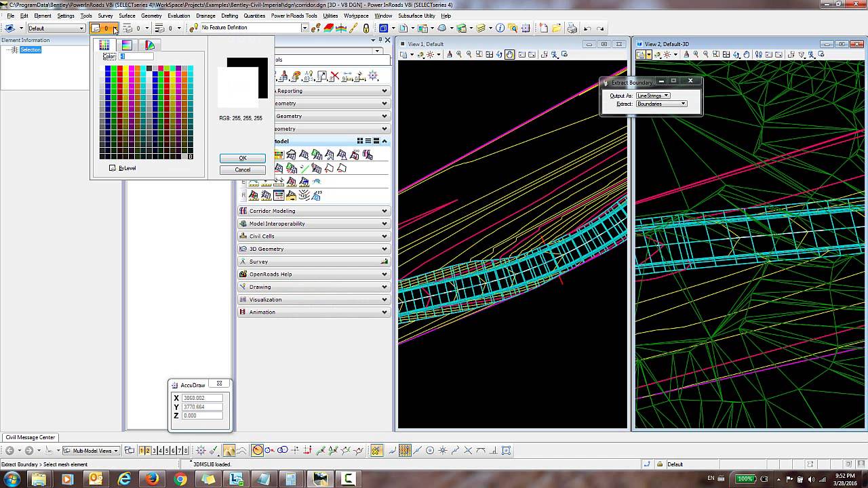This screenshot has width=868, height=488.
Task: Expand the Civil Cells task group
Action: click(x=314, y=236)
